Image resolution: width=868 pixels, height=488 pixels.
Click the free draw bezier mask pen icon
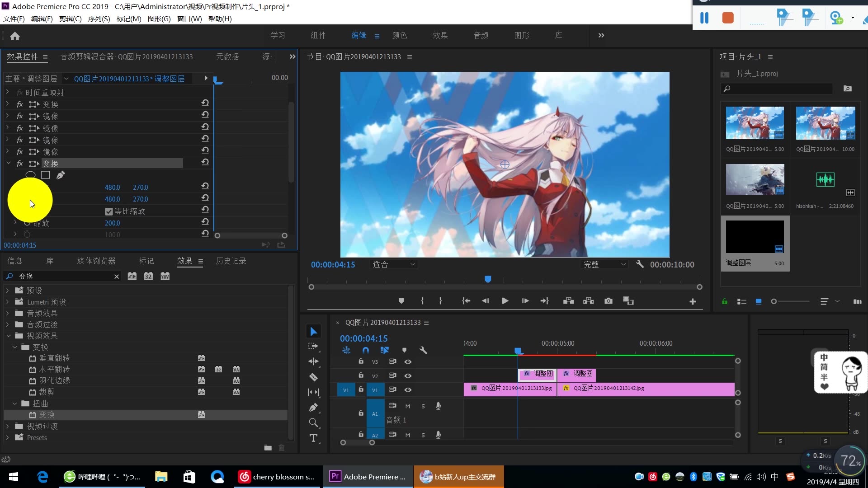[x=61, y=175]
